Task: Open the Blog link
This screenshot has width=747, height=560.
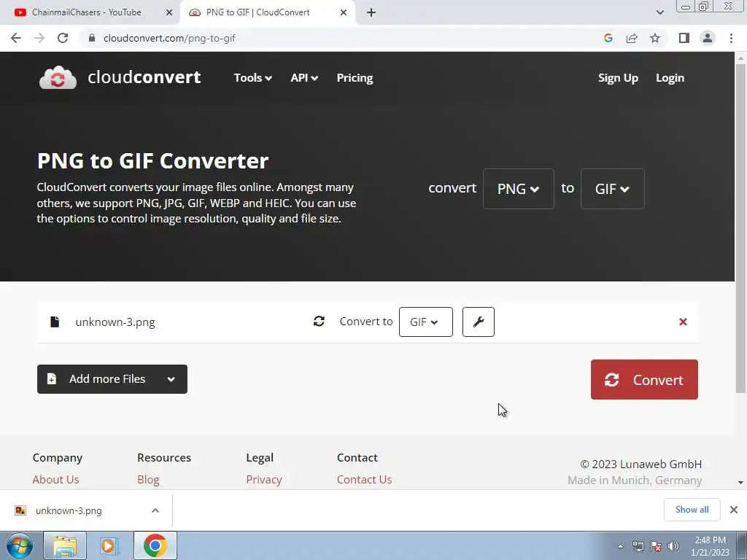Action: click(148, 480)
